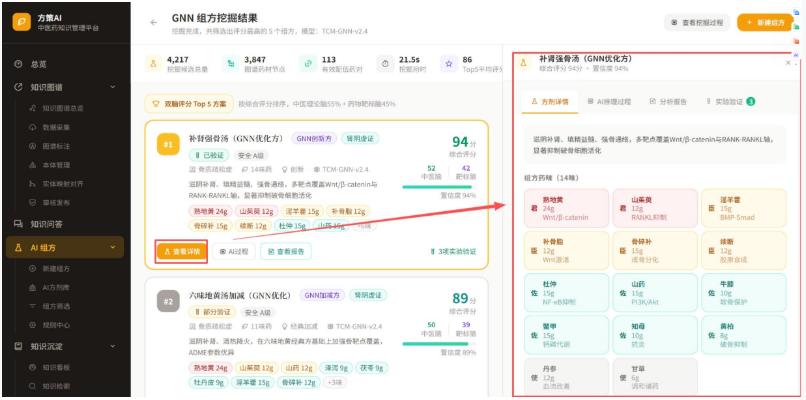Image resolution: width=806 pixels, height=400 pixels.
Task: Open the AI推理过程 tab
Action: pyautogui.click(x=609, y=101)
